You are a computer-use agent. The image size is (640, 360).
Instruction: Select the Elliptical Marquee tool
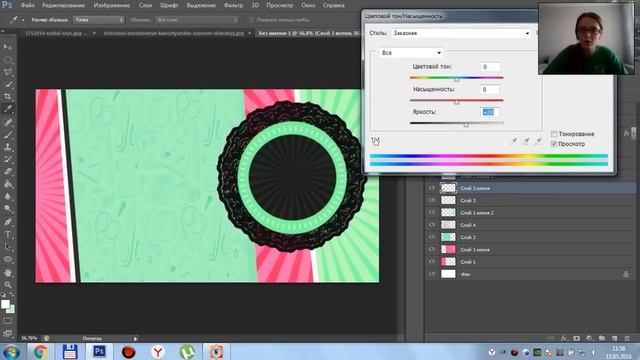[x=8, y=60]
